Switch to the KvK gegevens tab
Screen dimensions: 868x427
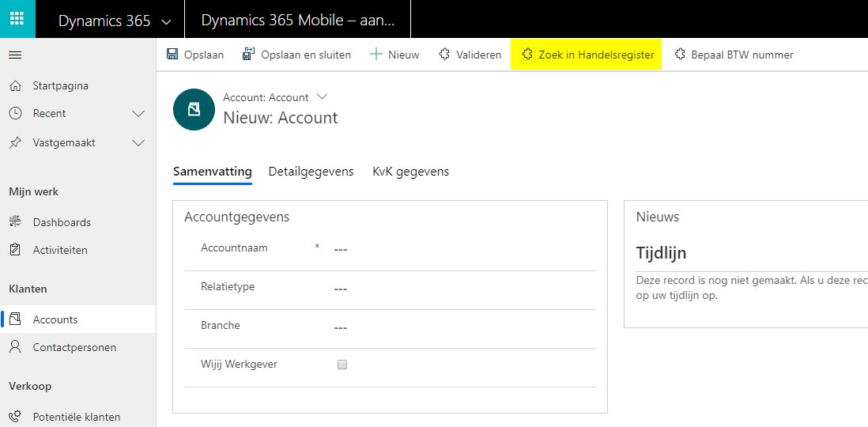[410, 172]
